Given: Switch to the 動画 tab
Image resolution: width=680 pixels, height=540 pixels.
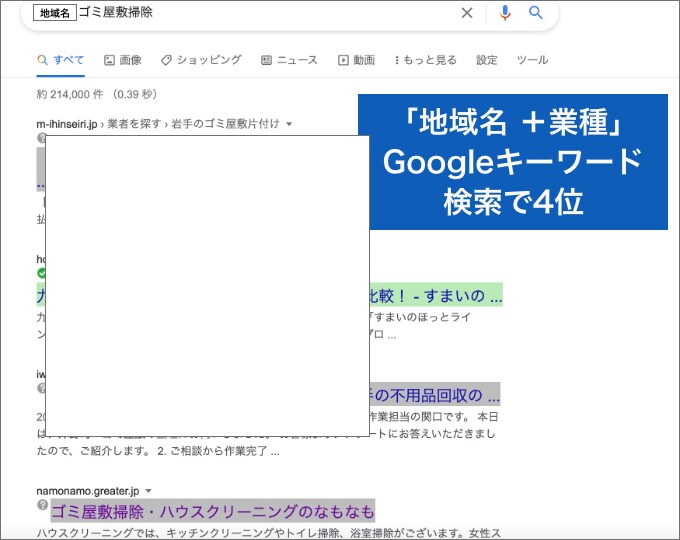Looking at the screenshot, I should click(x=356, y=60).
